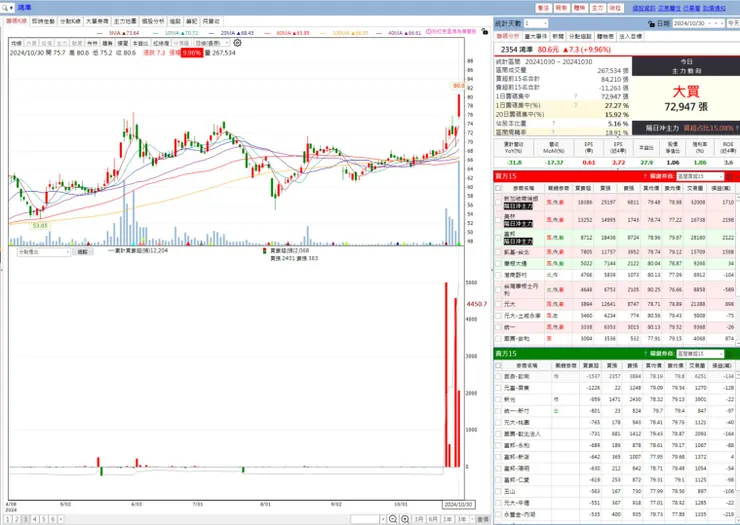Image resolution: width=740 pixels, height=525 pixels.
Task: Zoom in the chart with the plus magnifier
Action: point(405,519)
